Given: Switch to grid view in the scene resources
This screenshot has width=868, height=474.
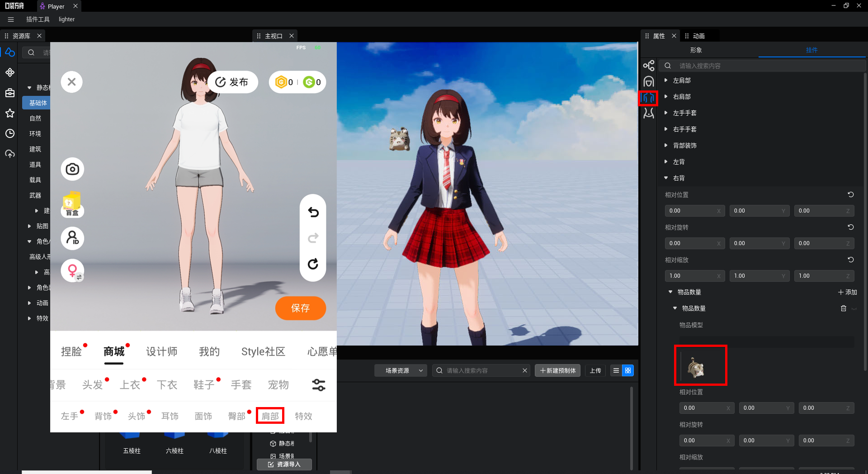Looking at the screenshot, I should pyautogui.click(x=628, y=370).
